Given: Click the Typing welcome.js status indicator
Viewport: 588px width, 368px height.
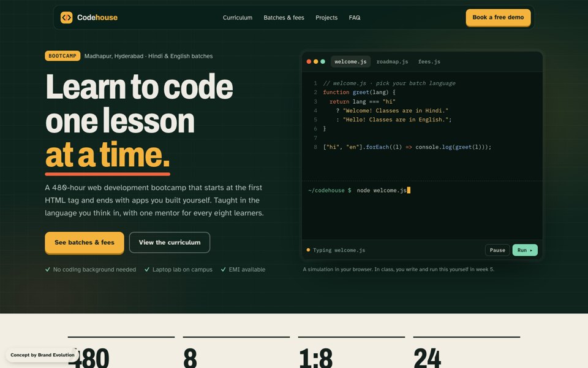Looking at the screenshot, I should pos(336,250).
